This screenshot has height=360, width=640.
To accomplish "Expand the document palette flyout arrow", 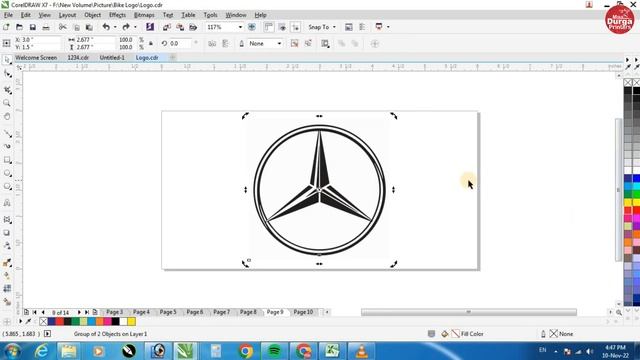I will click(20, 322).
